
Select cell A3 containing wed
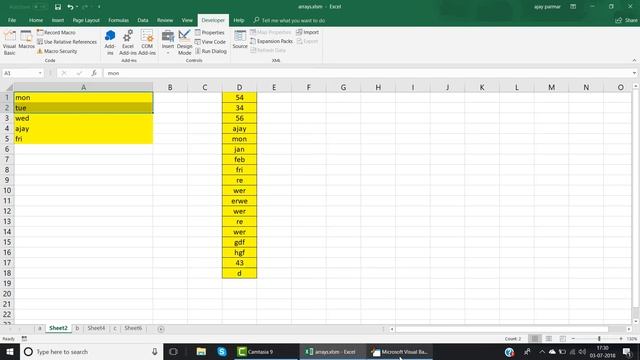point(83,118)
